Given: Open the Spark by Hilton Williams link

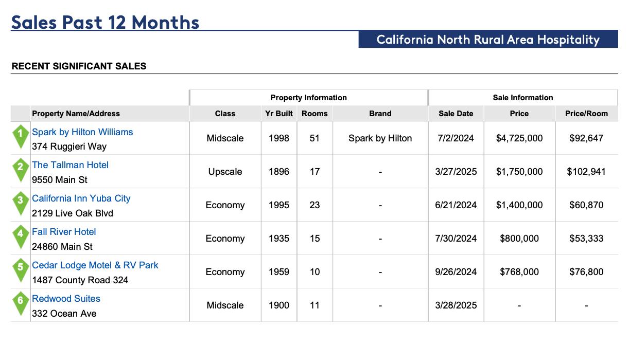Looking at the screenshot, I should tap(82, 132).
